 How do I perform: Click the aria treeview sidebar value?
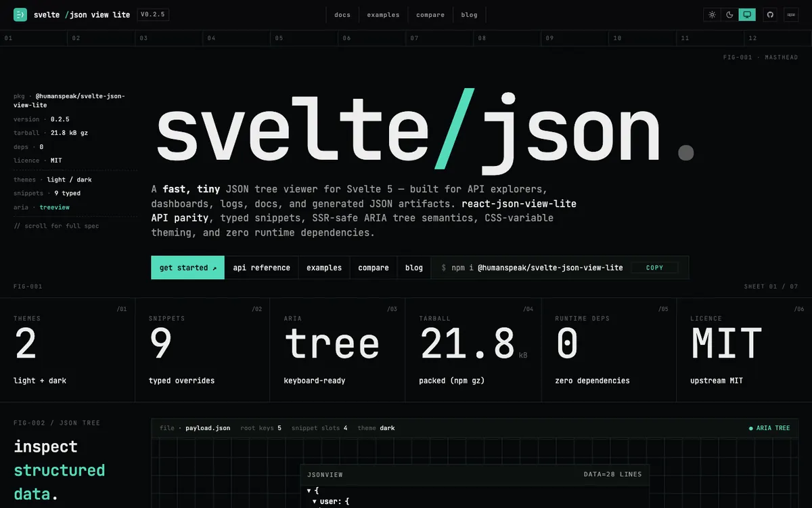(x=54, y=207)
